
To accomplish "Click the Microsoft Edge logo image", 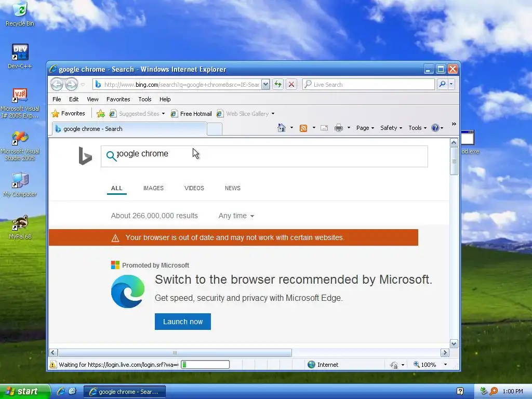I will pyautogui.click(x=128, y=291).
